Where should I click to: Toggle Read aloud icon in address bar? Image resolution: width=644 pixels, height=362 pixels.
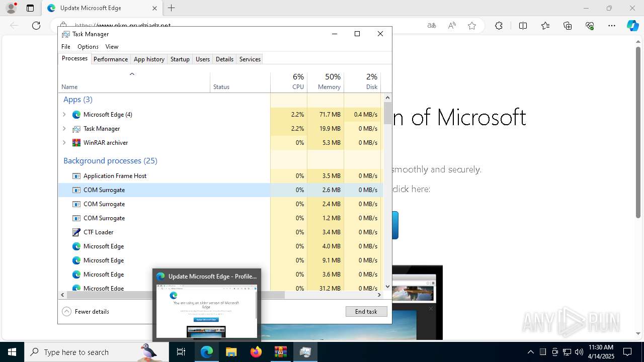(x=452, y=26)
